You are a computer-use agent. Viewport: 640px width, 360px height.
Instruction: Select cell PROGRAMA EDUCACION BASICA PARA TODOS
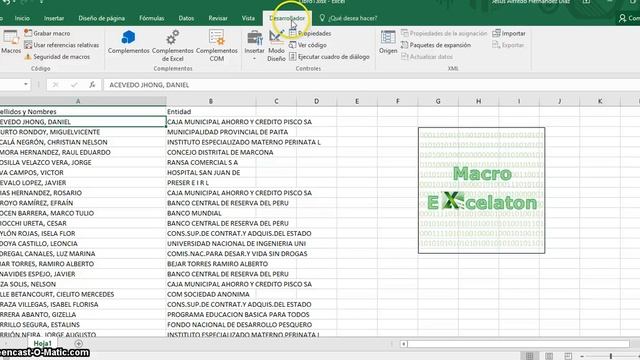[211, 314]
